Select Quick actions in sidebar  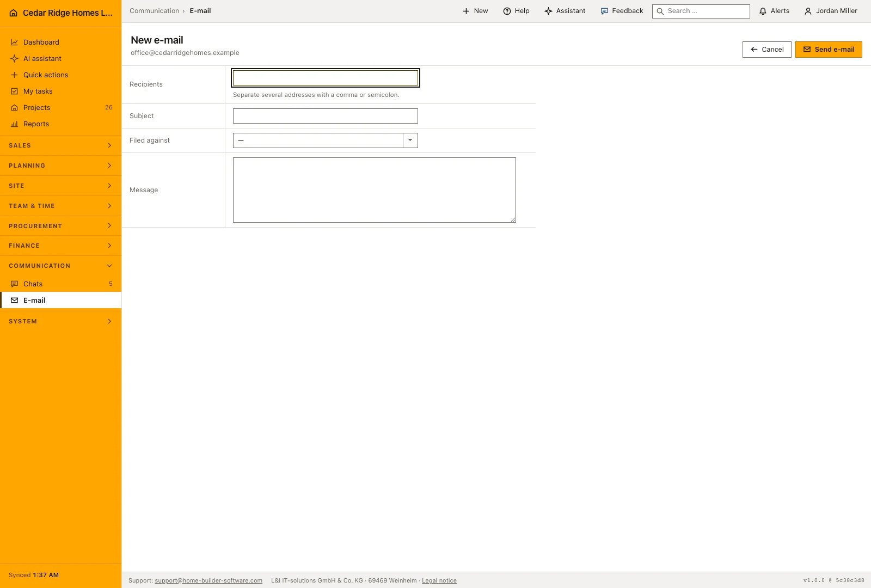[60, 75]
